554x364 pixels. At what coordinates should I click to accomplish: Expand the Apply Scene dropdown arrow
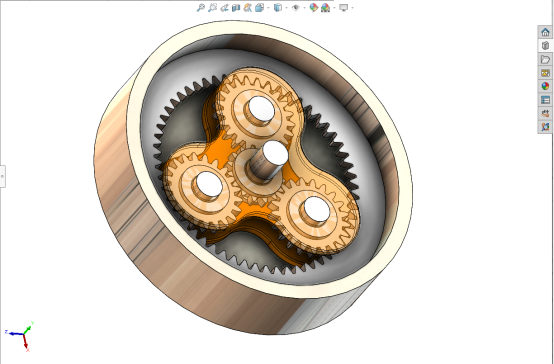334,8
